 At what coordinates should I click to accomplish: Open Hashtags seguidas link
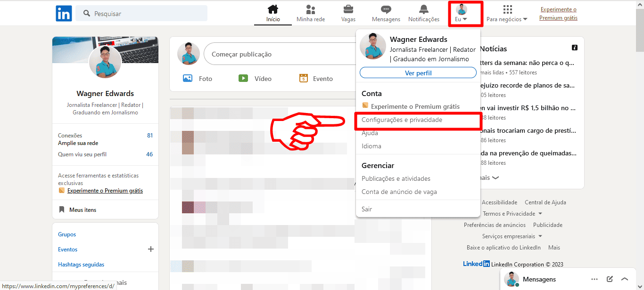(81, 265)
